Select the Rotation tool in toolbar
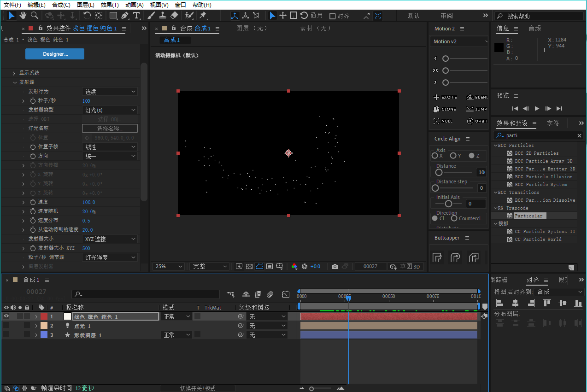 click(87, 15)
